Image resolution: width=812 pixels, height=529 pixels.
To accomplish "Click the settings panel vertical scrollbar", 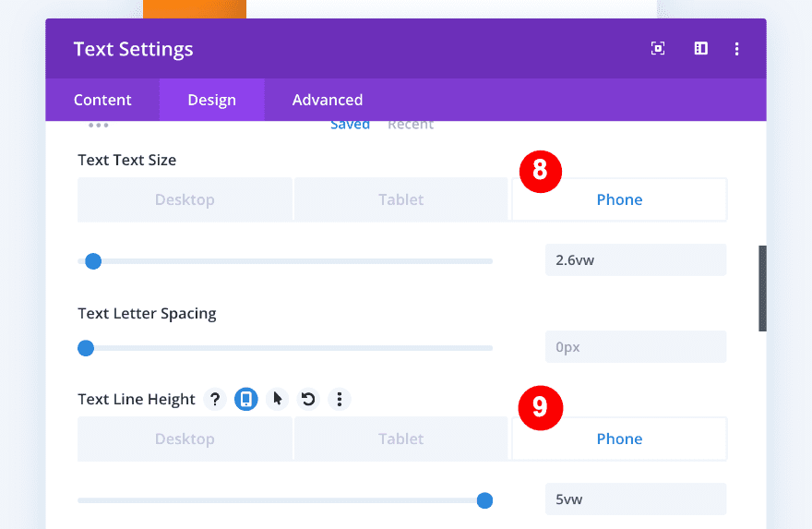I will tap(762, 288).
